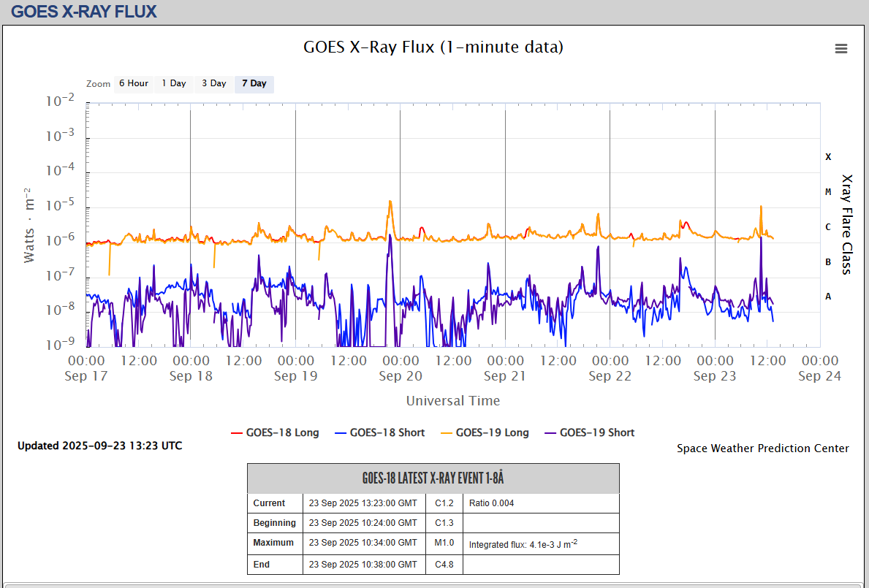This screenshot has height=588, width=869.
Task: Toggle GOES-19 Long legend label
Action: click(492, 432)
